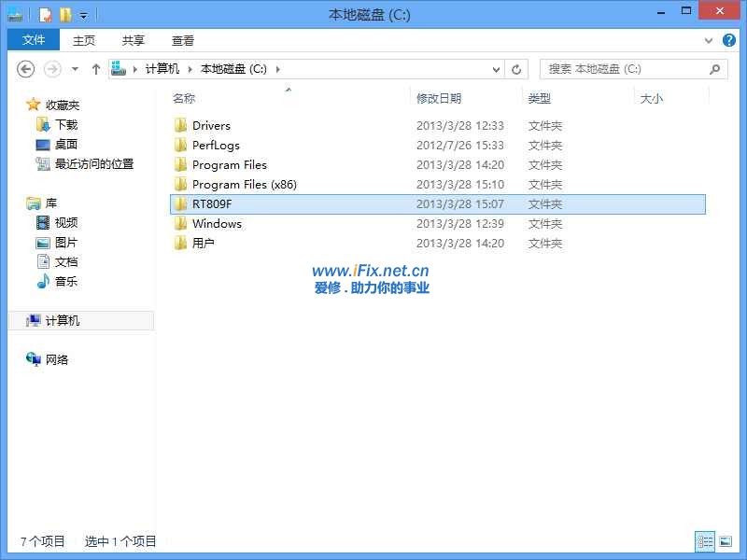
Task: Switch to large thumbnails view icon
Action: tap(726, 541)
